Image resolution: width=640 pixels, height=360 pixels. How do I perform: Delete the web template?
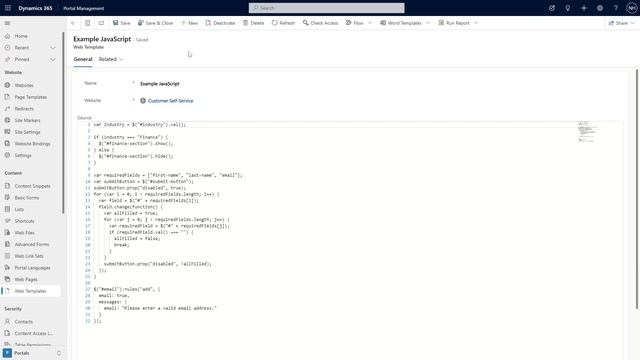(x=253, y=23)
